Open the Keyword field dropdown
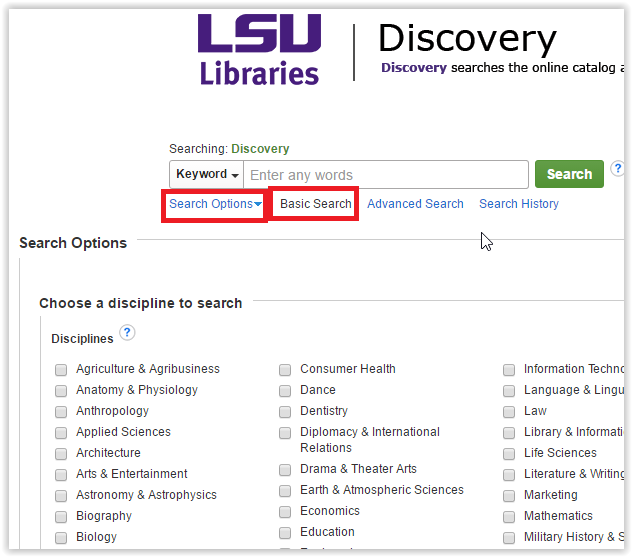The height and width of the screenshot is (557, 632). [206, 174]
